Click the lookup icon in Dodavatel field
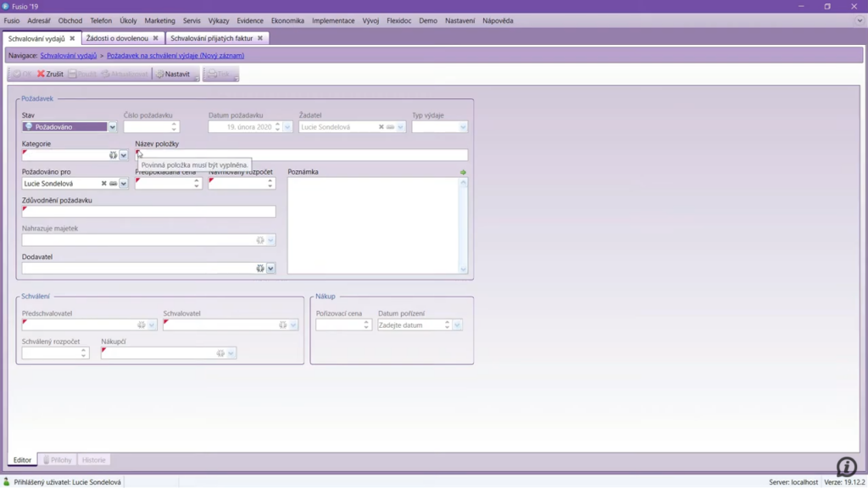The image size is (868, 488). [260, 269]
